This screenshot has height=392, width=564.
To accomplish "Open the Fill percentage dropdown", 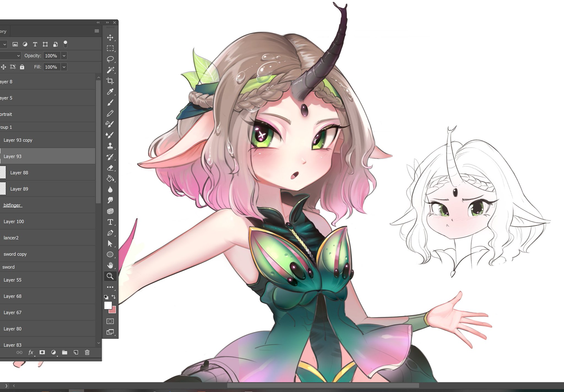I will [64, 67].
